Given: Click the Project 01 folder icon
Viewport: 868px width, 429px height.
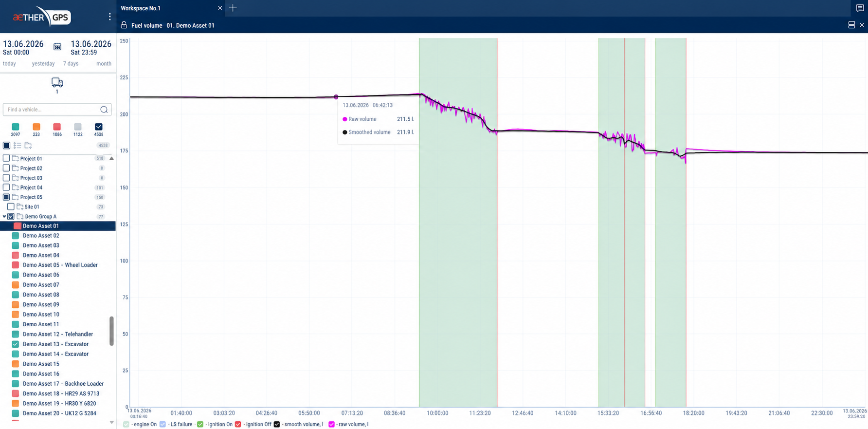Looking at the screenshot, I should coord(15,158).
